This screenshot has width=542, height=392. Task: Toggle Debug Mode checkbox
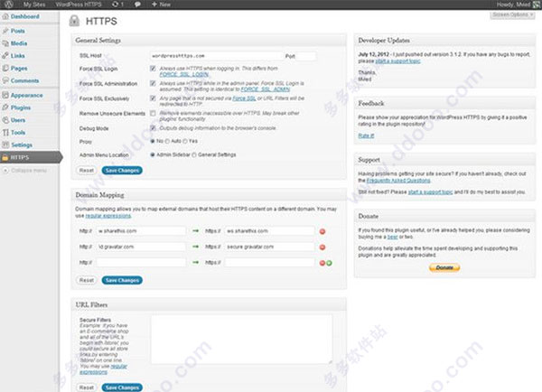tap(153, 128)
